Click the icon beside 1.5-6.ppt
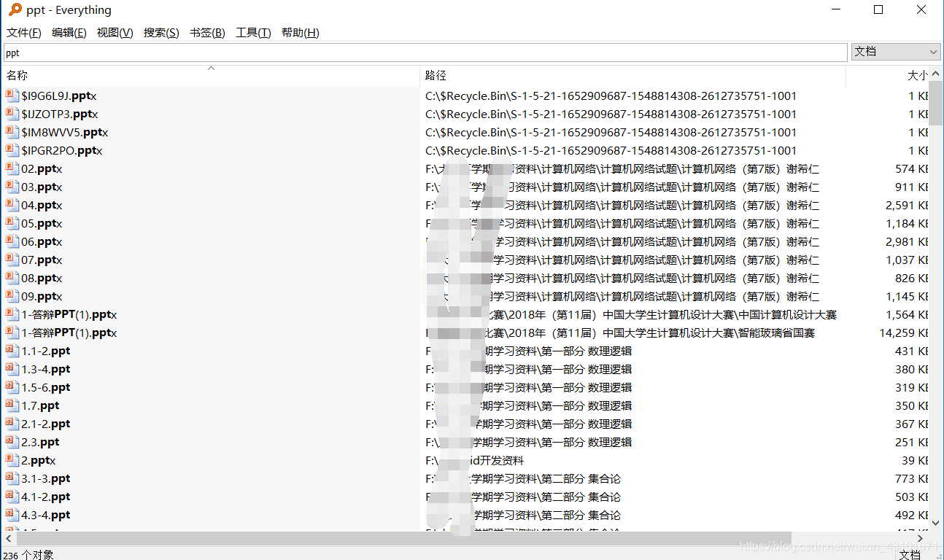The height and width of the screenshot is (560, 944). pyautogui.click(x=12, y=387)
